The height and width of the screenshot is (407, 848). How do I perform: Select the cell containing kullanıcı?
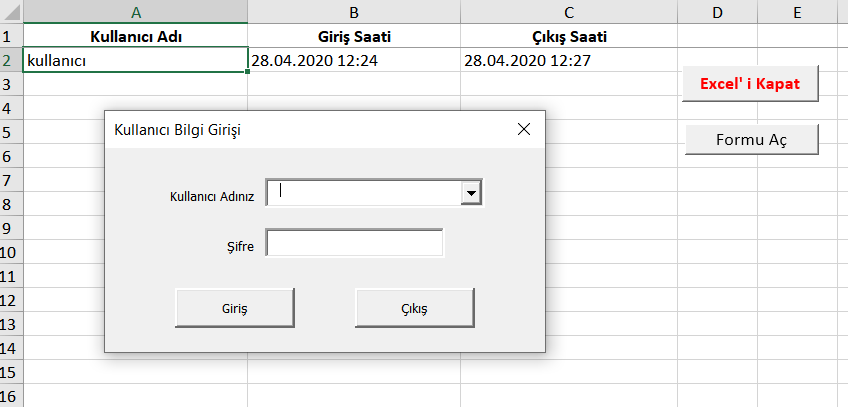[x=136, y=60]
